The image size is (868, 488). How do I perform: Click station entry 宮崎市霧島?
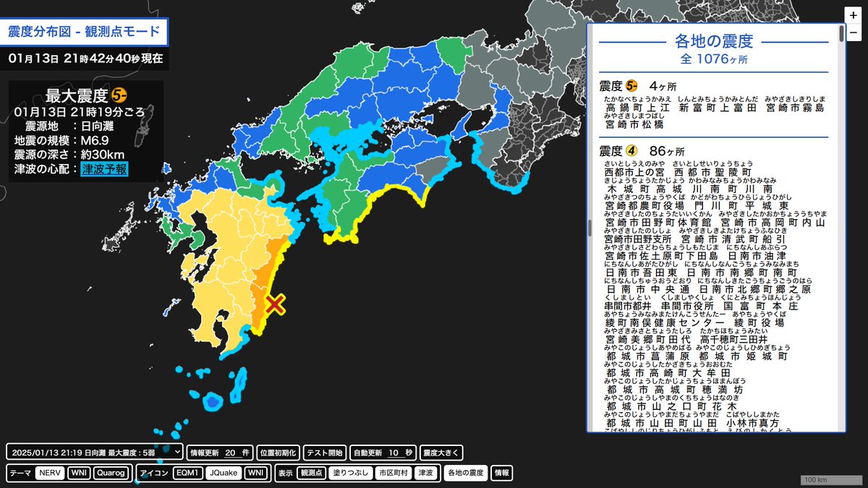[x=794, y=108]
